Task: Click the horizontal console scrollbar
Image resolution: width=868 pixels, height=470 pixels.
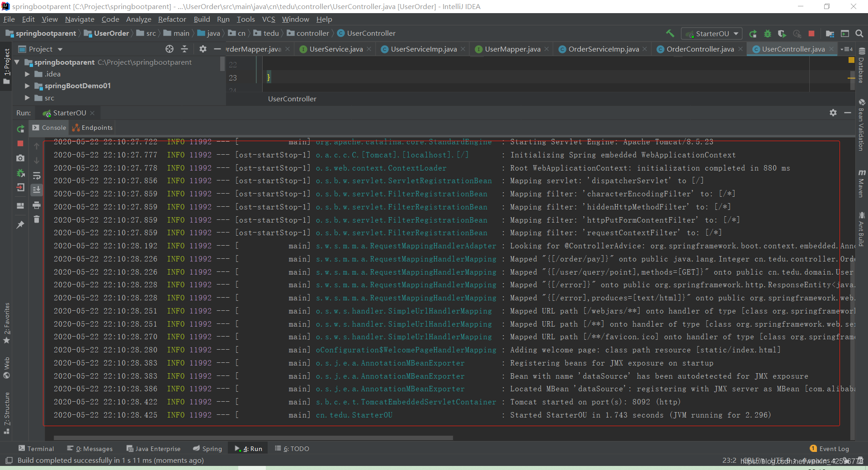Action: (253, 437)
